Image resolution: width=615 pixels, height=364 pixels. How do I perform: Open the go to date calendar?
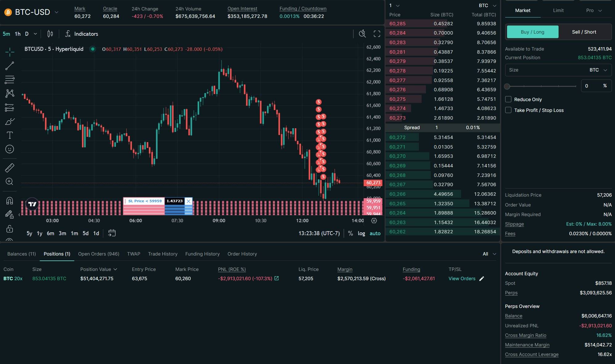(x=112, y=233)
